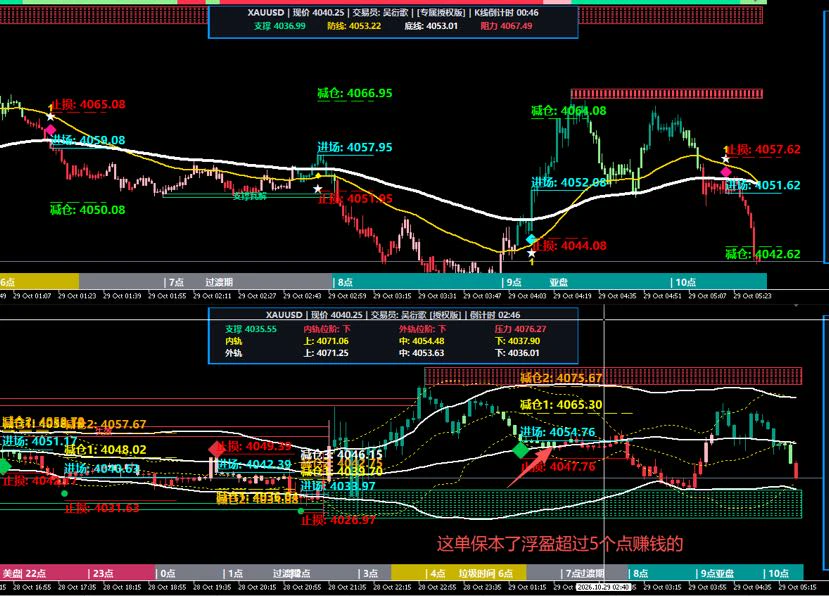Click the cyan diamond near 止损 4044.08
This screenshot has width=829, height=596.
(x=531, y=239)
